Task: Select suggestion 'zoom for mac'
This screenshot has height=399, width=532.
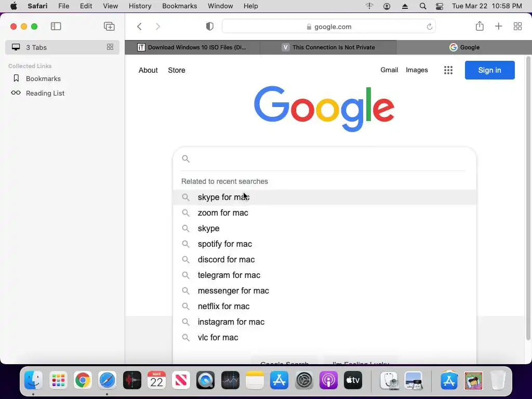Action: point(325,212)
